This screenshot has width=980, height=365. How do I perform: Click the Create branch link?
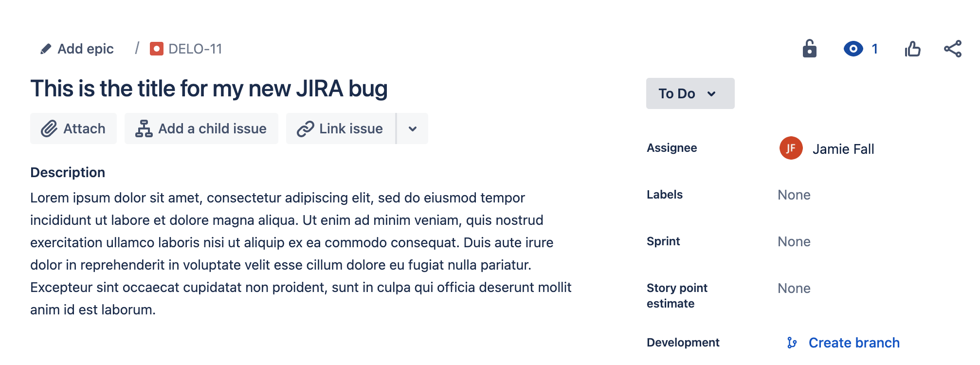(854, 343)
